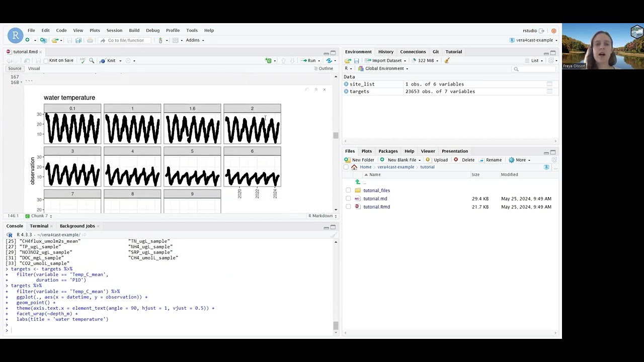
Task: View the site_list data table icon
Action: (549, 84)
